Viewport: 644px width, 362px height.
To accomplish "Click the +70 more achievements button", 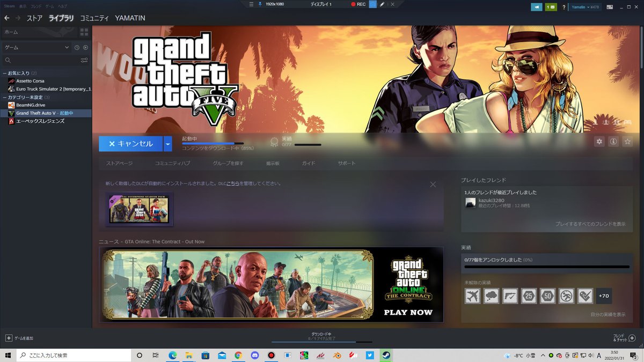I will 604,296.
